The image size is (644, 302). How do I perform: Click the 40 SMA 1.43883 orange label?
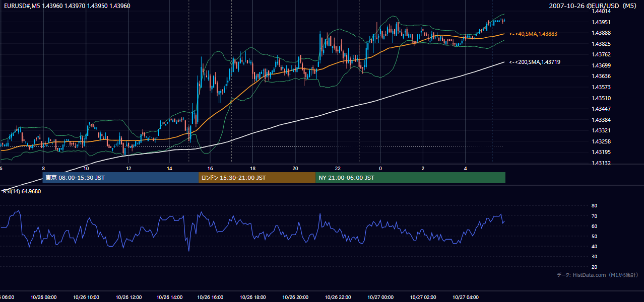click(x=533, y=34)
